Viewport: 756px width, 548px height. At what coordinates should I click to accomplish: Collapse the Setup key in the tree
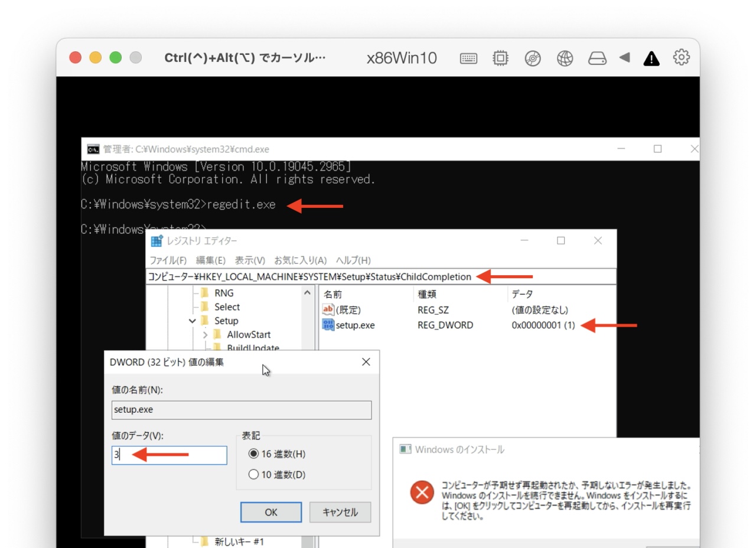(x=193, y=321)
